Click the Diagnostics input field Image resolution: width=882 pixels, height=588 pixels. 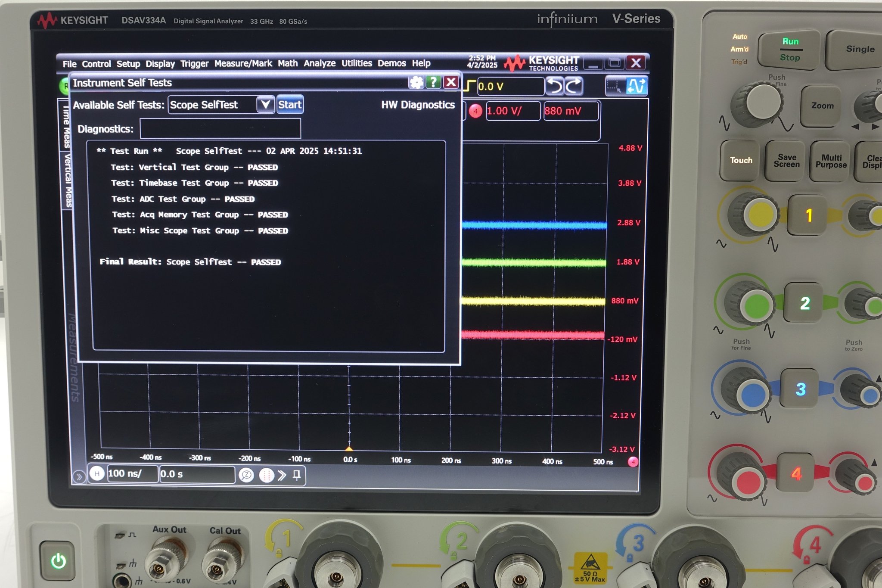[x=220, y=129]
